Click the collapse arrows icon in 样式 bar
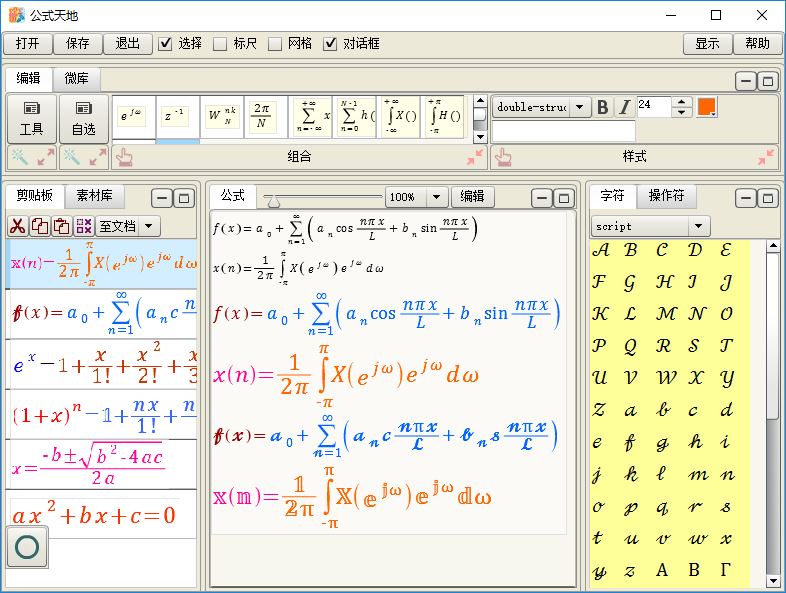The width and height of the screenshot is (786, 593). 766,157
